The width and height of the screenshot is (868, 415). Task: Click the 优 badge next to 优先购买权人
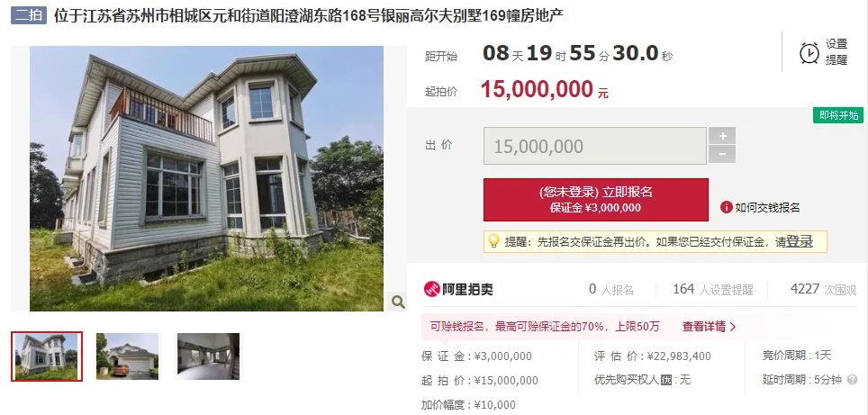tap(666, 380)
